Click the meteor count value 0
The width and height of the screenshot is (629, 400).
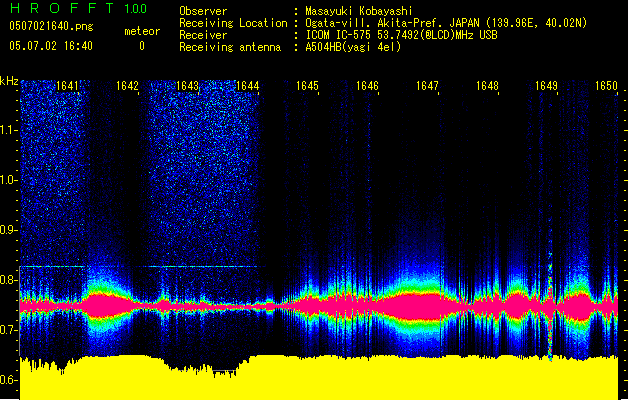pyautogui.click(x=142, y=46)
